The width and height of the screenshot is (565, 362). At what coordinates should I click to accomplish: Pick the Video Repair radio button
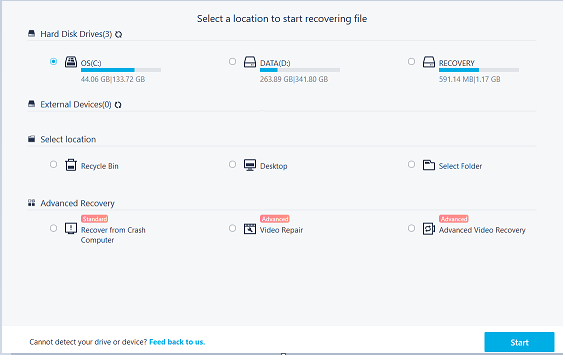232,228
